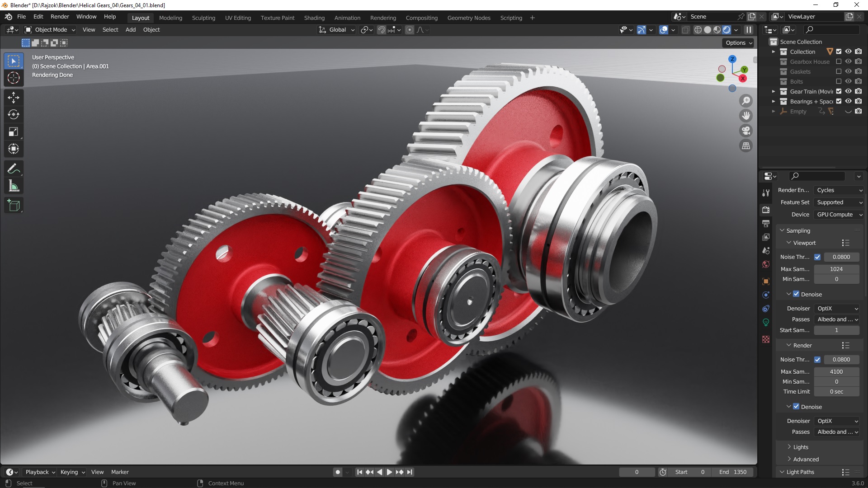Click the viewport zoom magnifier gizmo

(746, 101)
